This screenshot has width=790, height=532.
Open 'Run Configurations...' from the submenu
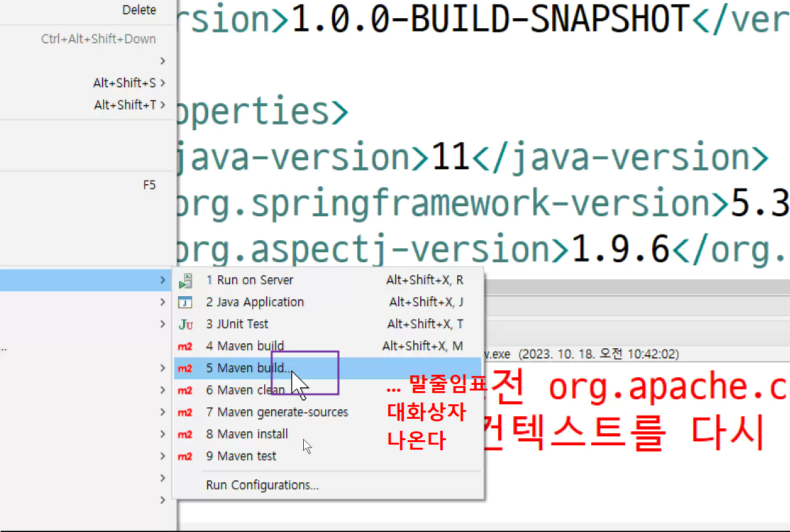pyautogui.click(x=328, y=485)
